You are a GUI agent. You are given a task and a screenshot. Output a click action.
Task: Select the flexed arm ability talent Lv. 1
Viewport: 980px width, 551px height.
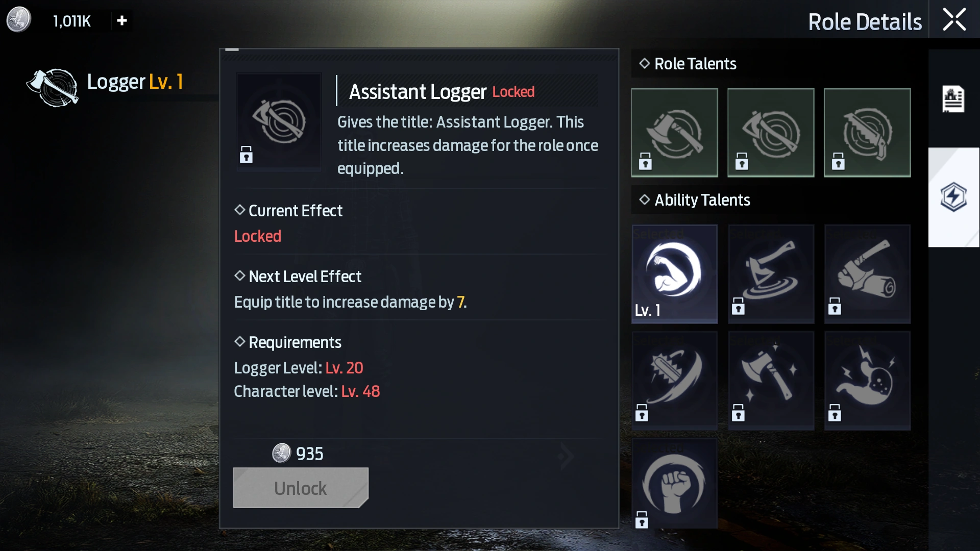(x=675, y=274)
